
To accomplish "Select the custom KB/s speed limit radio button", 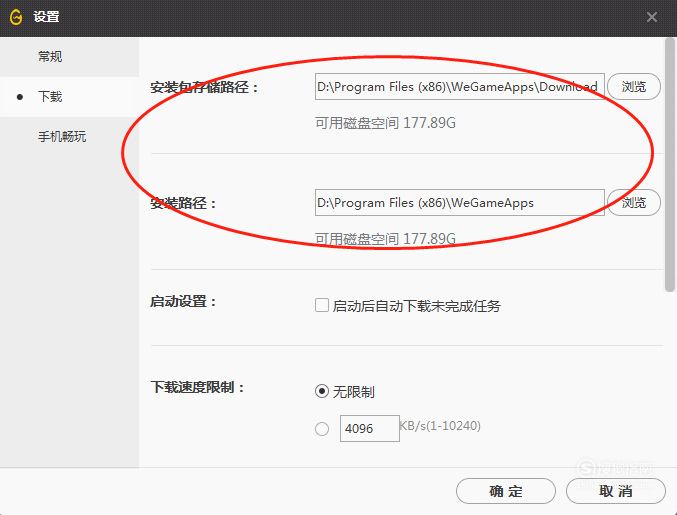I will pyautogui.click(x=322, y=429).
